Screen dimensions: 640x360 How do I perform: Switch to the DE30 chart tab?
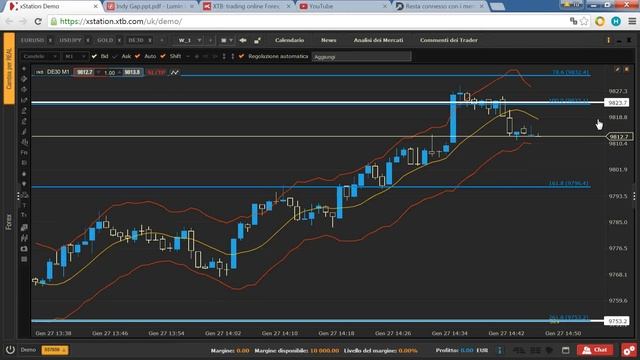pos(136,40)
